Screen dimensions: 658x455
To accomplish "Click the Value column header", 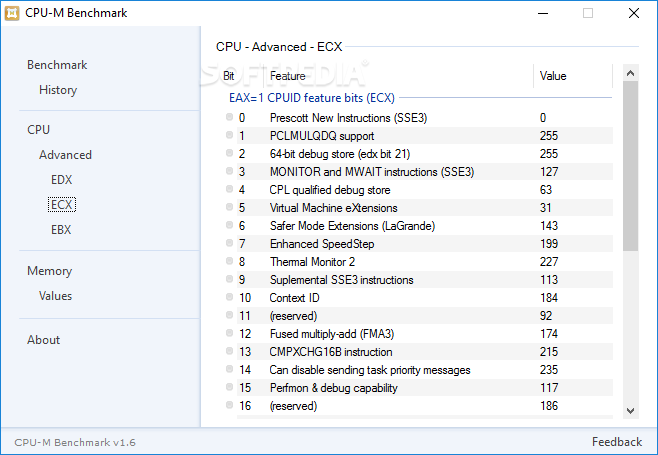I will 553,76.
